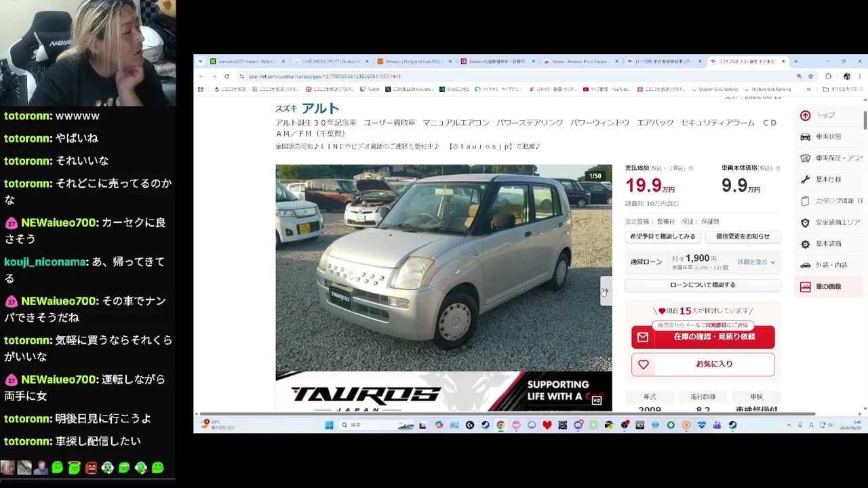Switch to the Keepa Amazon Price Tracker tab
Screen dimensions: 868x488
[580, 61]
